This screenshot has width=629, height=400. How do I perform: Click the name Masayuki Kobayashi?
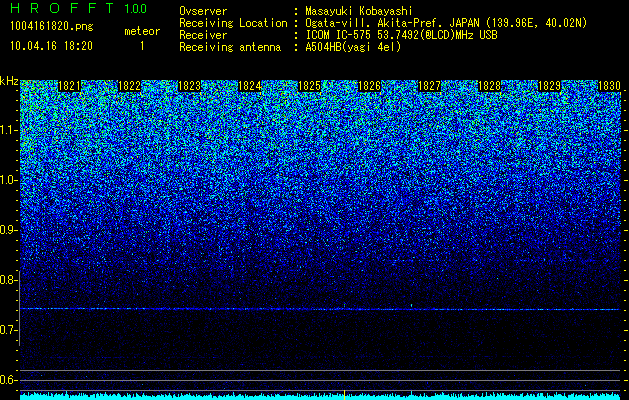point(358,11)
